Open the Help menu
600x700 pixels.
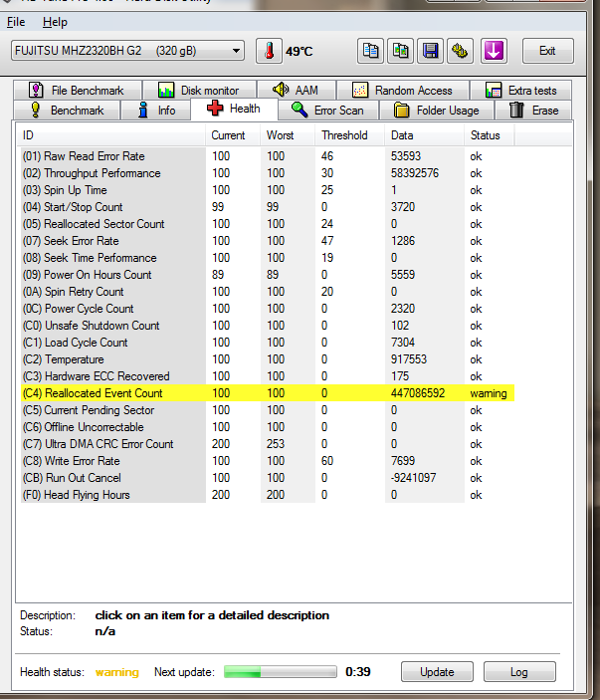pos(55,22)
